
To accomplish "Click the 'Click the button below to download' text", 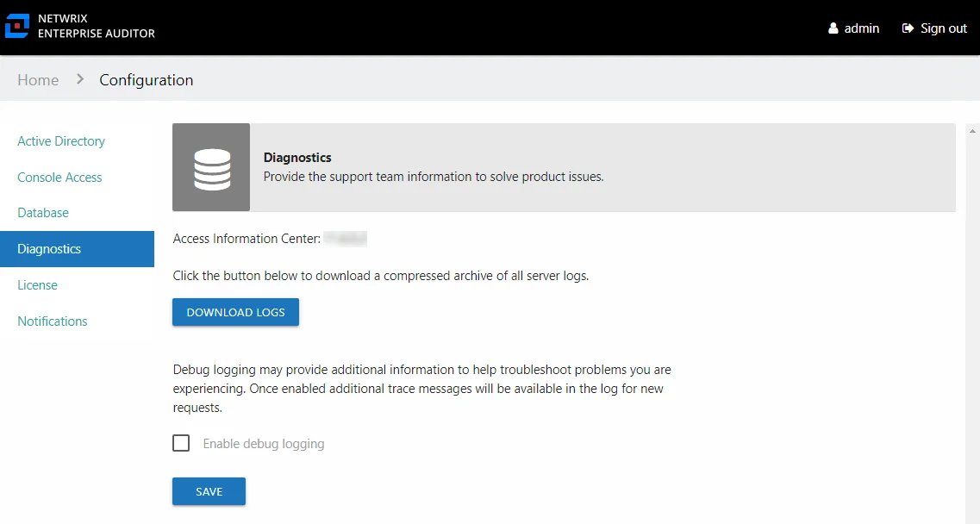I will pyautogui.click(x=381, y=276).
